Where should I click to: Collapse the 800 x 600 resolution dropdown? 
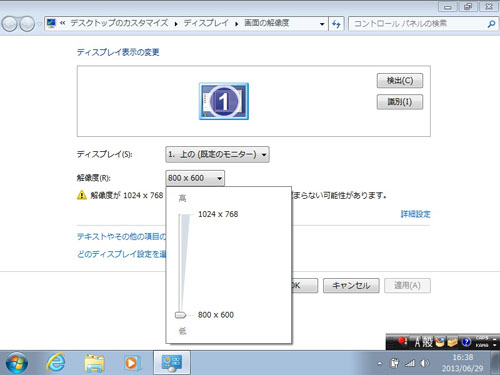click(195, 178)
